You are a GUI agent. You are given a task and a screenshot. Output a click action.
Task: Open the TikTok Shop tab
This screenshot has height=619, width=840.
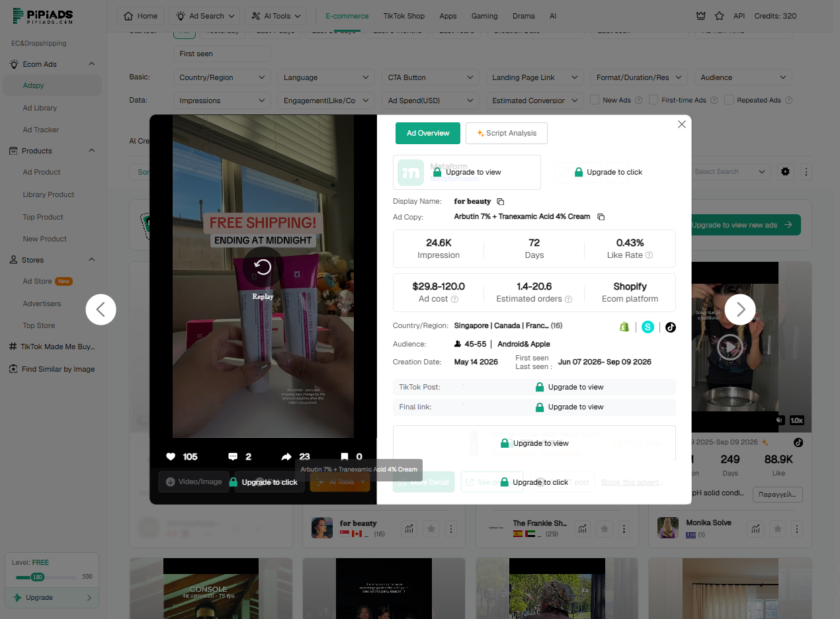click(x=403, y=16)
